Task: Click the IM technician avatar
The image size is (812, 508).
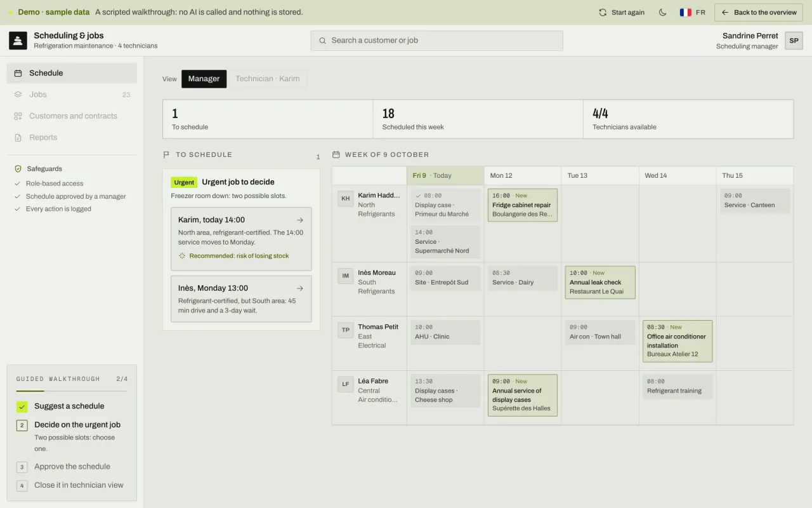Action: click(x=346, y=276)
